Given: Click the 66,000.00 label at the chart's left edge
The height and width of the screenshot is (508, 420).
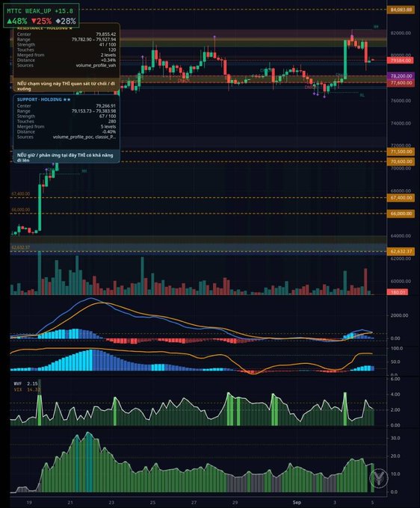Looking at the screenshot, I should coord(20,210).
